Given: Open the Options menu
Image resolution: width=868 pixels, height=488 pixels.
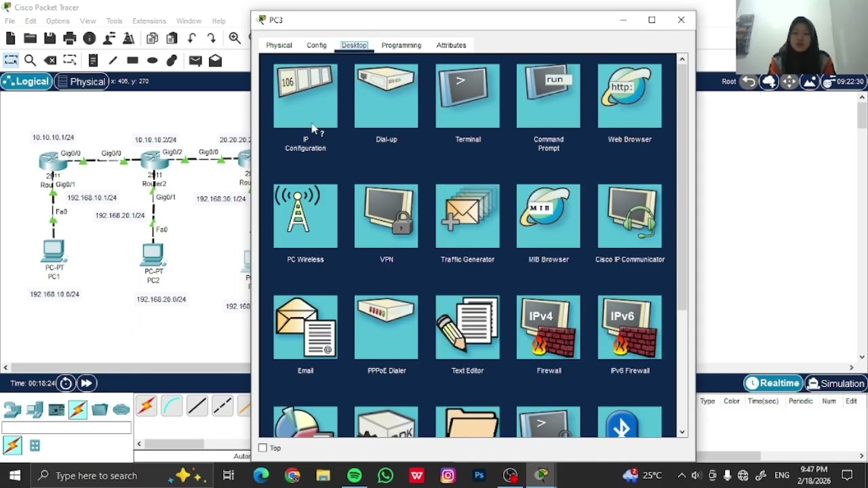Looking at the screenshot, I should coord(58,21).
